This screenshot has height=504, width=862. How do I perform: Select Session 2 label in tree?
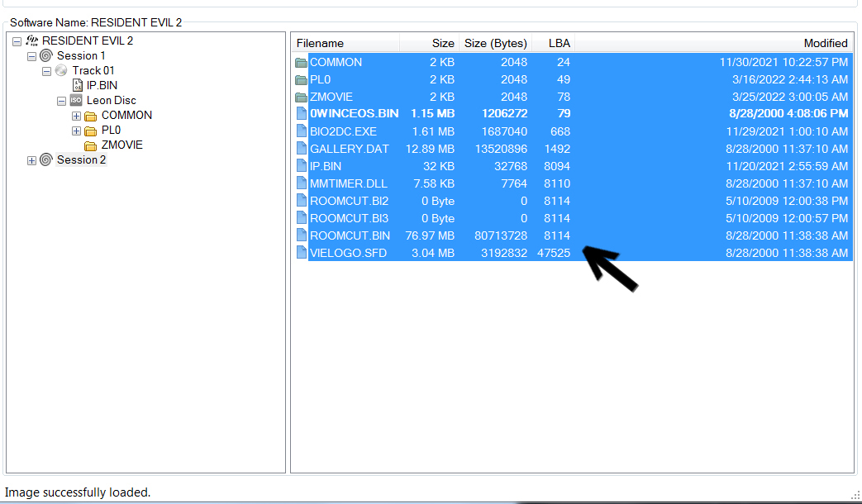coord(81,159)
